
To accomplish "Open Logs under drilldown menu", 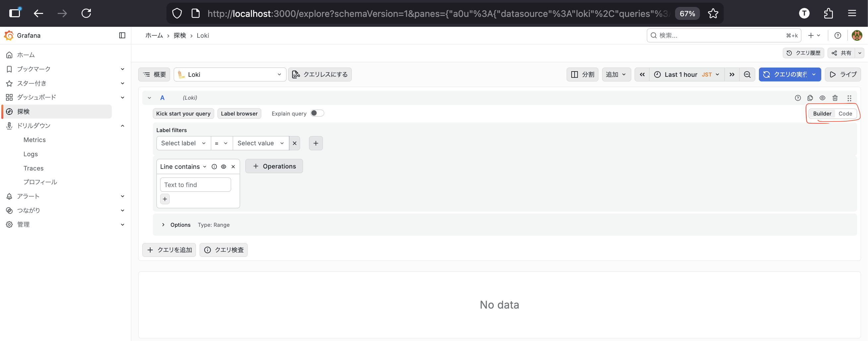I will pos(31,154).
